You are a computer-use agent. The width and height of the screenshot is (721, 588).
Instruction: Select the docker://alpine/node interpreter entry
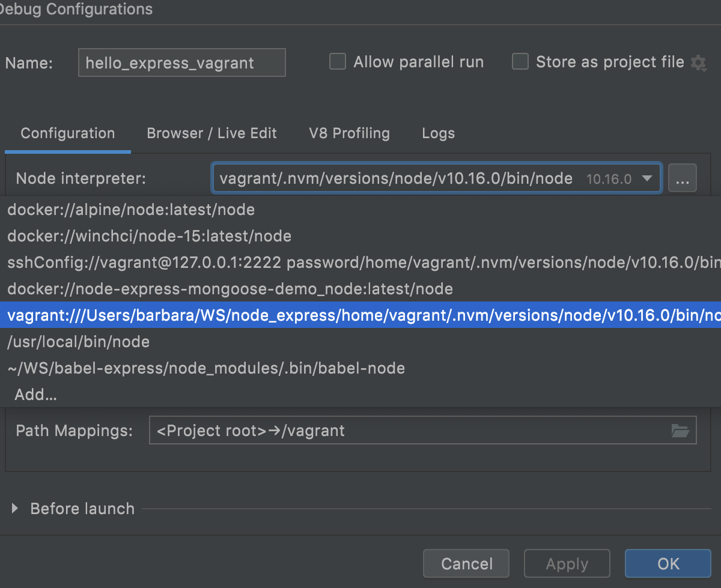click(x=130, y=210)
